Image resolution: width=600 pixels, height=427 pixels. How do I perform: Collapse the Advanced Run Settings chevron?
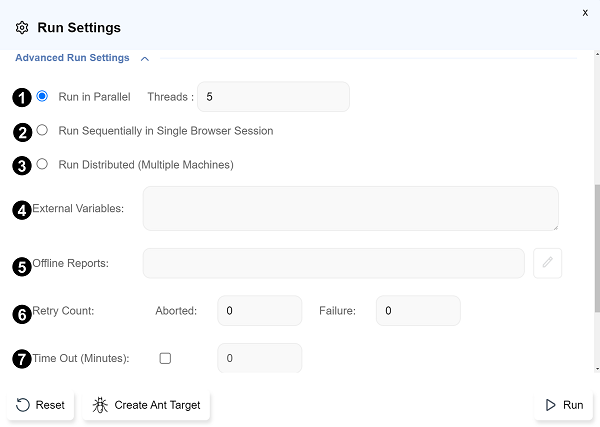(145, 59)
